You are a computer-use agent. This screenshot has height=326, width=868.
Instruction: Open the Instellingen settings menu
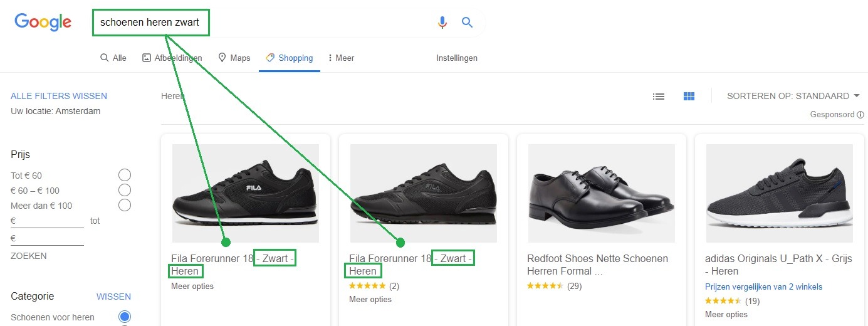point(457,58)
